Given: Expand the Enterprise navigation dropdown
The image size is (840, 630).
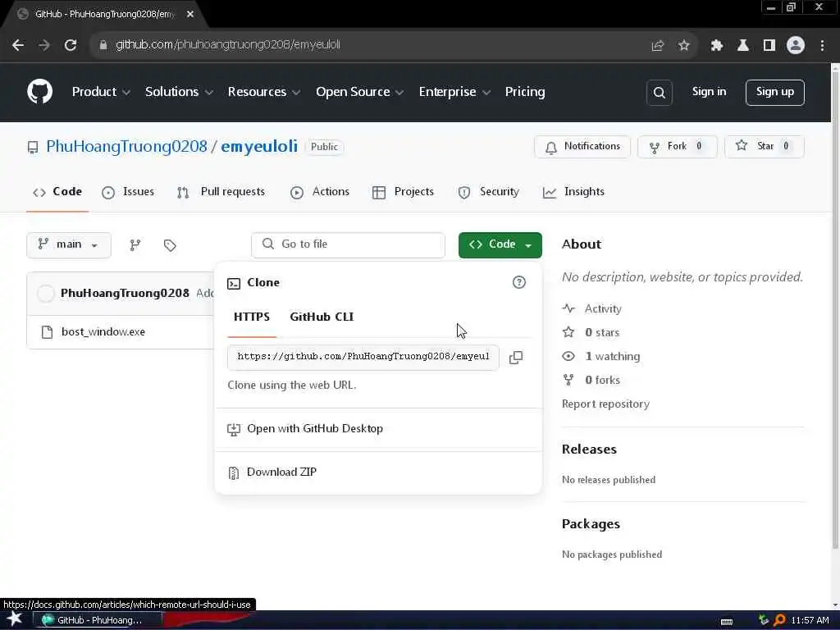Looking at the screenshot, I should (454, 92).
